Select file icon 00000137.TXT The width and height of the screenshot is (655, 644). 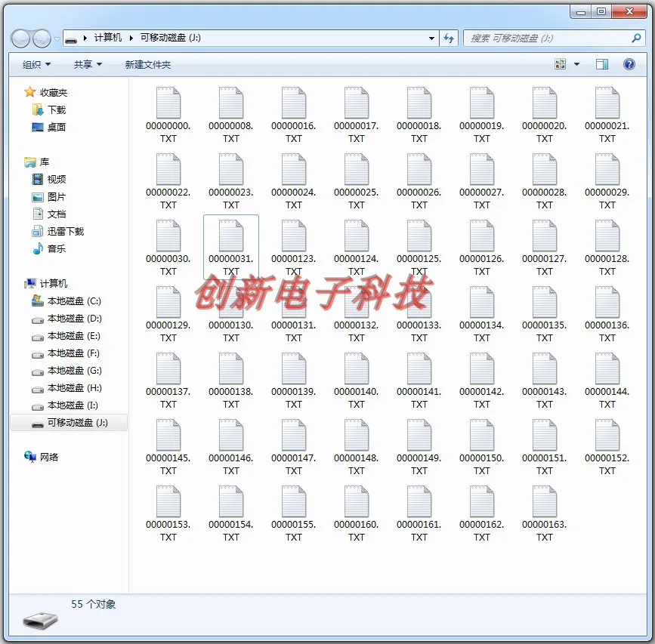[x=168, y=368]
